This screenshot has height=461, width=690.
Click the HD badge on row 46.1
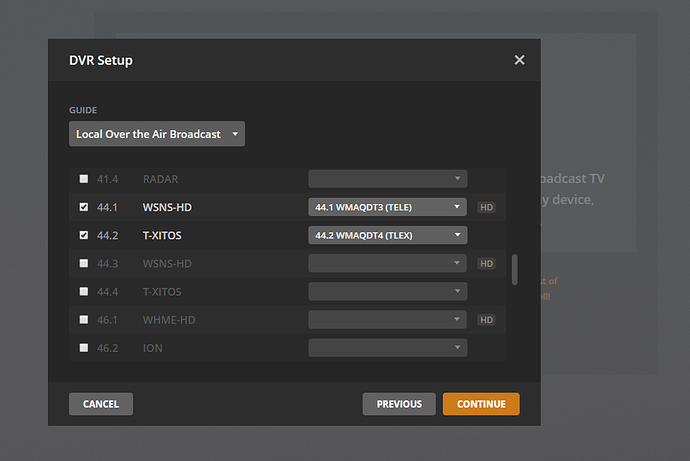tap(486, 320)
